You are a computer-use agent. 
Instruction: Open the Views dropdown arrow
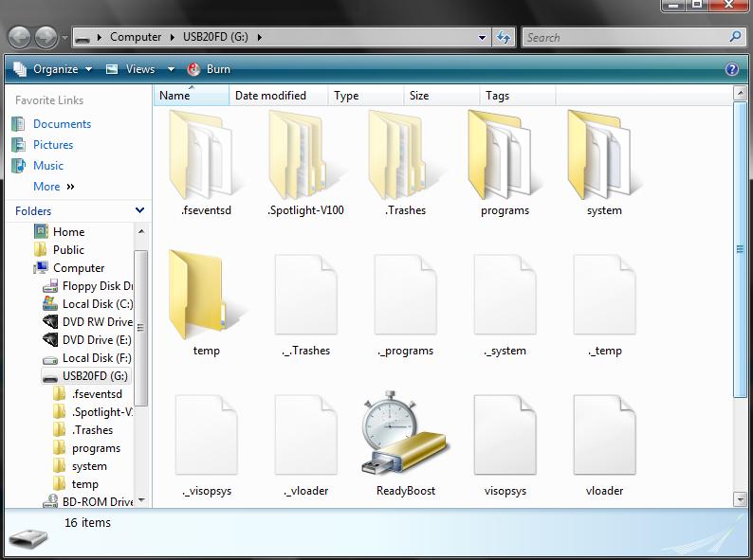click(x=171, y=69)
